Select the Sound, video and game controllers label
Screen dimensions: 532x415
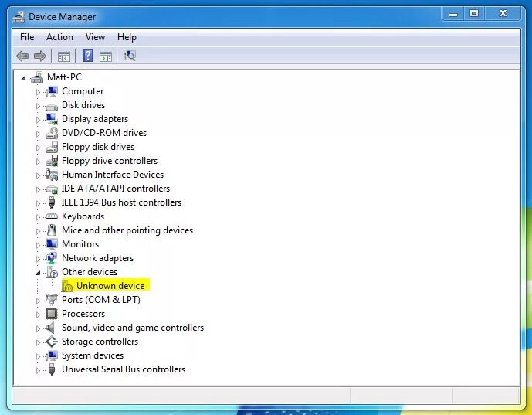tap(133, 328)
